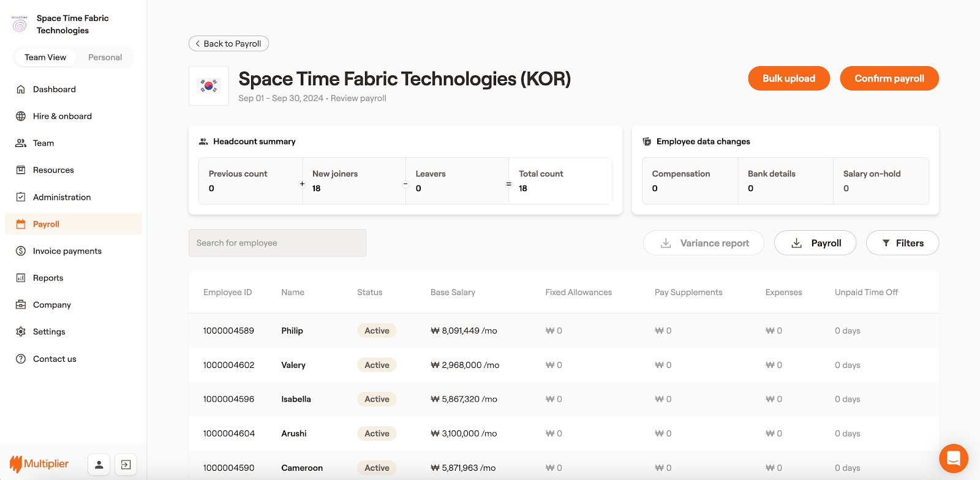
Task: Click the Confirm payroll button
Action: tap(889, 78)
